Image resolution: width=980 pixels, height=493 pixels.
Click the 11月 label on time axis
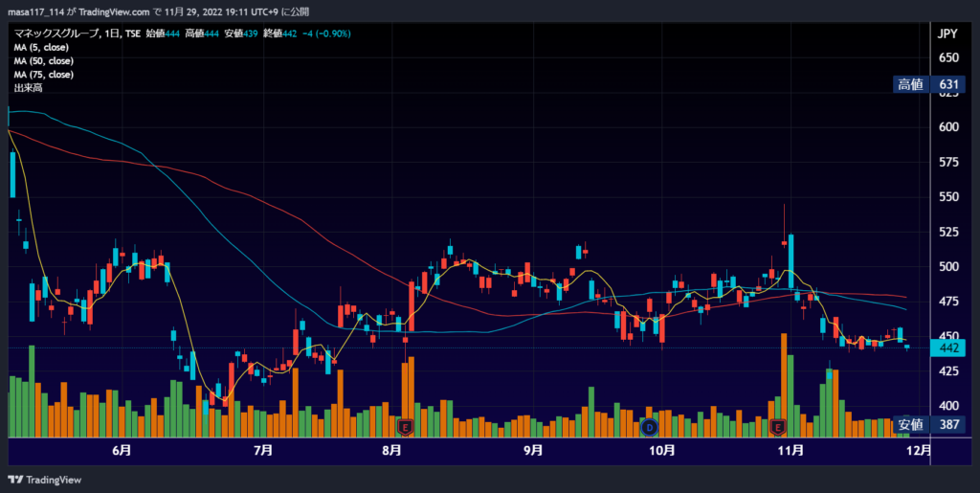(791, 450)
